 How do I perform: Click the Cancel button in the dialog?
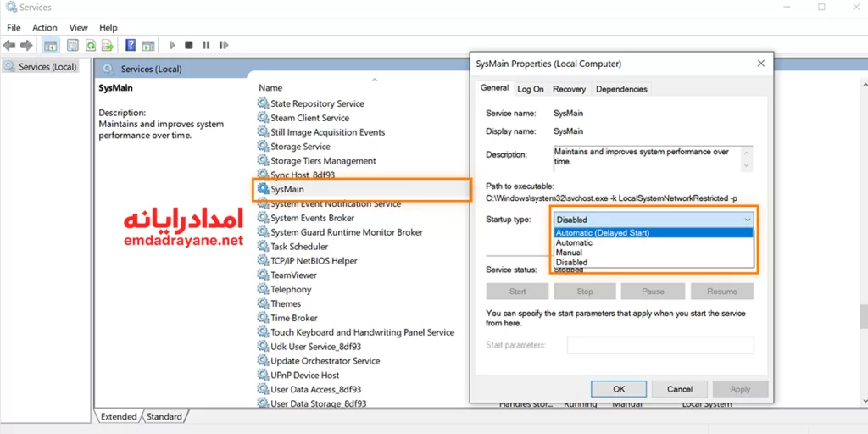[680, 389]
